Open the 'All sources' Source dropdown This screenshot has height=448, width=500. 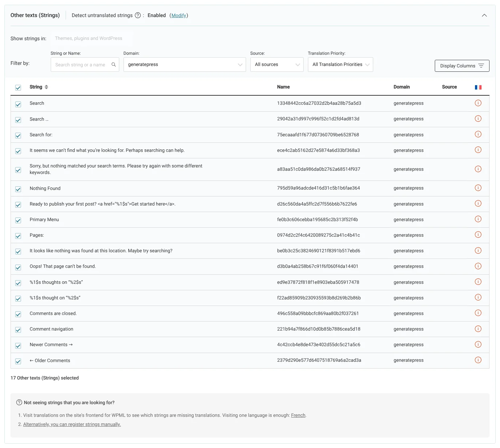pos(277,65)
